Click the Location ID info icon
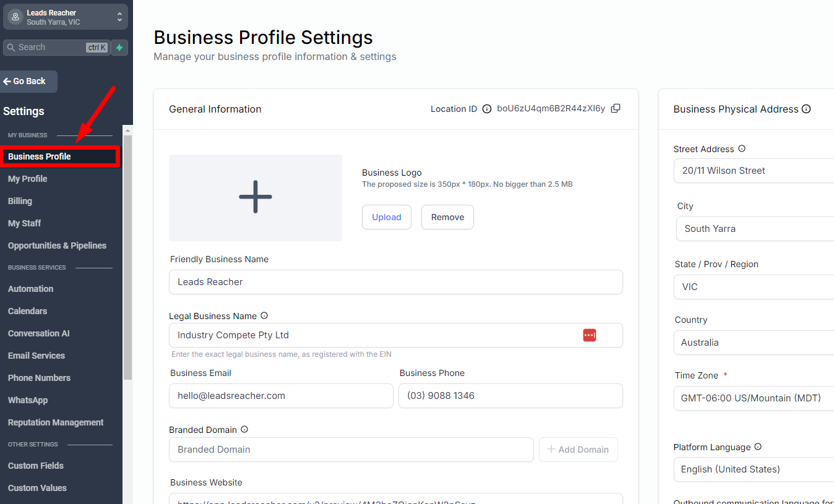This screenshot has height=504, width=834. (x=487, y=109)
